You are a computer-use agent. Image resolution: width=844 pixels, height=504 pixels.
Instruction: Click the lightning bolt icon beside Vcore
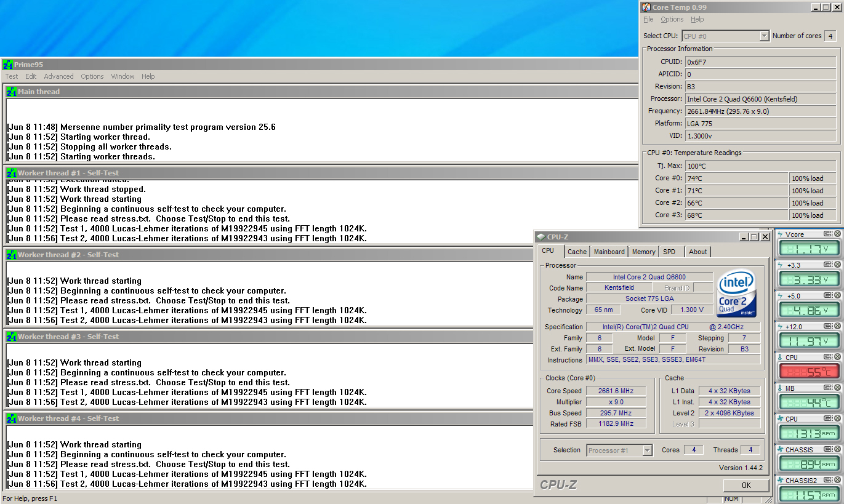[781, 234]
